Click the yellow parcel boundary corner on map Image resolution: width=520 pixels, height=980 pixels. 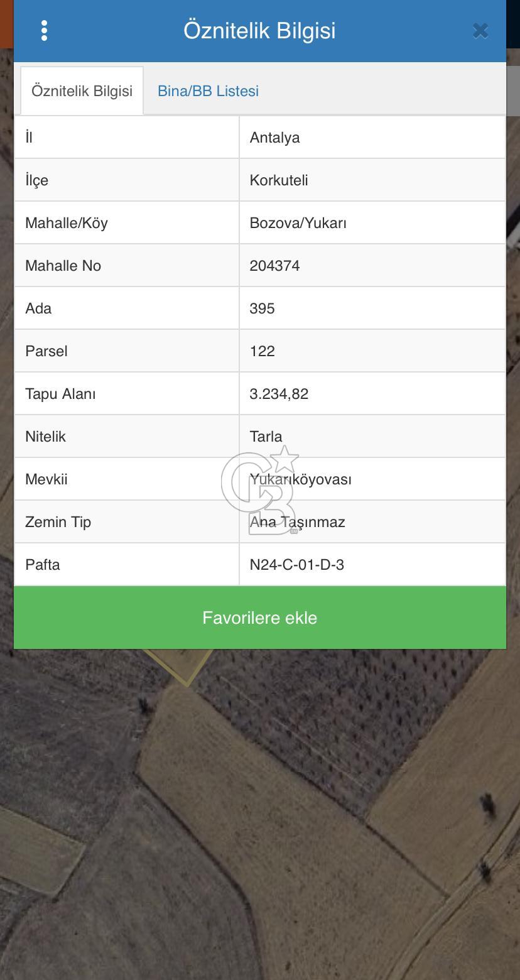187,684
